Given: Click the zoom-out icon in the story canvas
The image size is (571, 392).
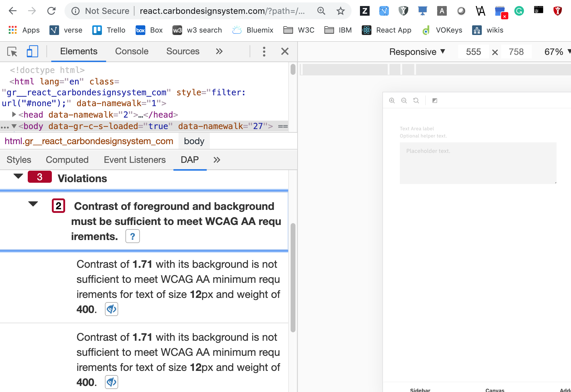Looking at the screenshot, I should tap(404, 100).
